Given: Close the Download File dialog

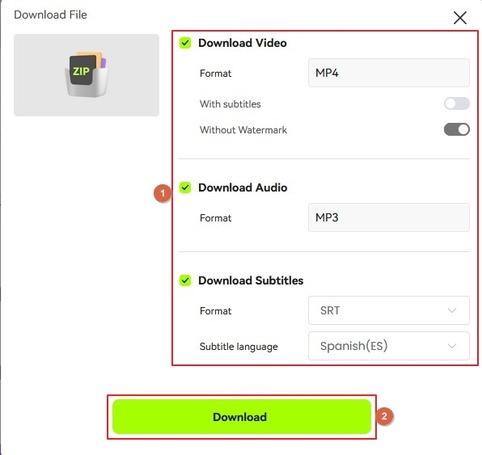Looking at the screenshot, I should pos(460,18).
